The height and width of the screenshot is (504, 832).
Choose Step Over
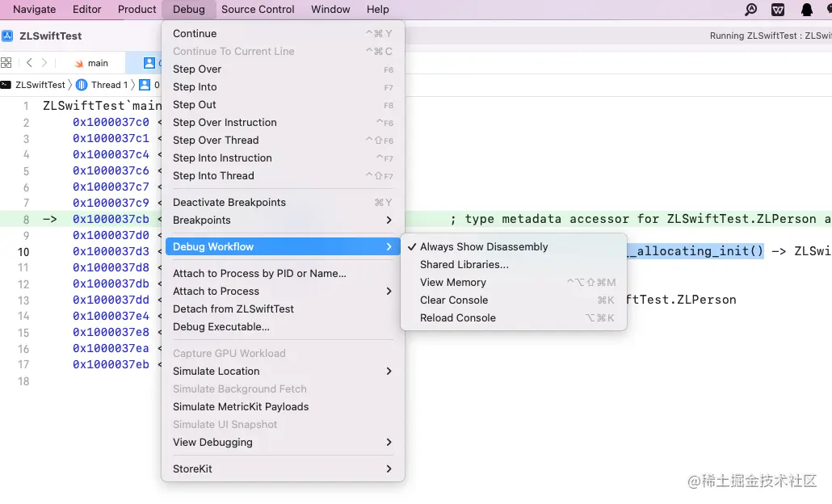(283, 69)
